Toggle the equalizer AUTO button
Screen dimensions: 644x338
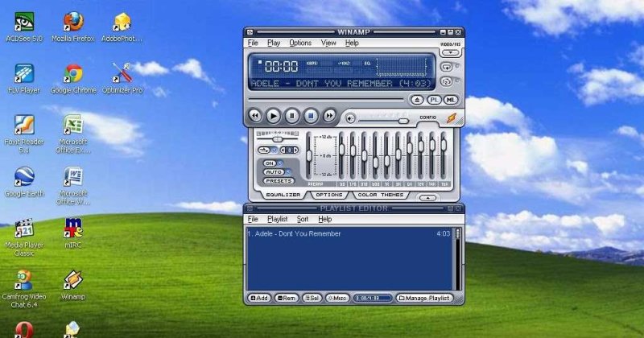pos(271,172)
